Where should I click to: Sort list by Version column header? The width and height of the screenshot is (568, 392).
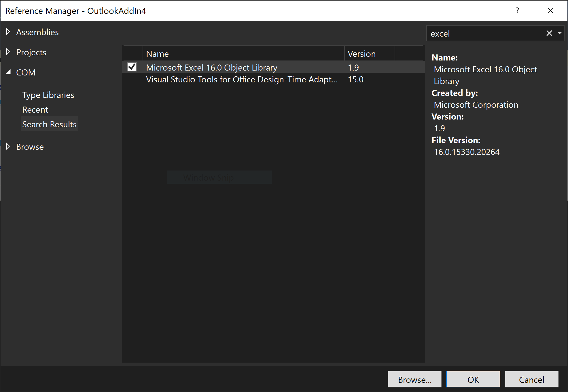[x=369, y=54]
